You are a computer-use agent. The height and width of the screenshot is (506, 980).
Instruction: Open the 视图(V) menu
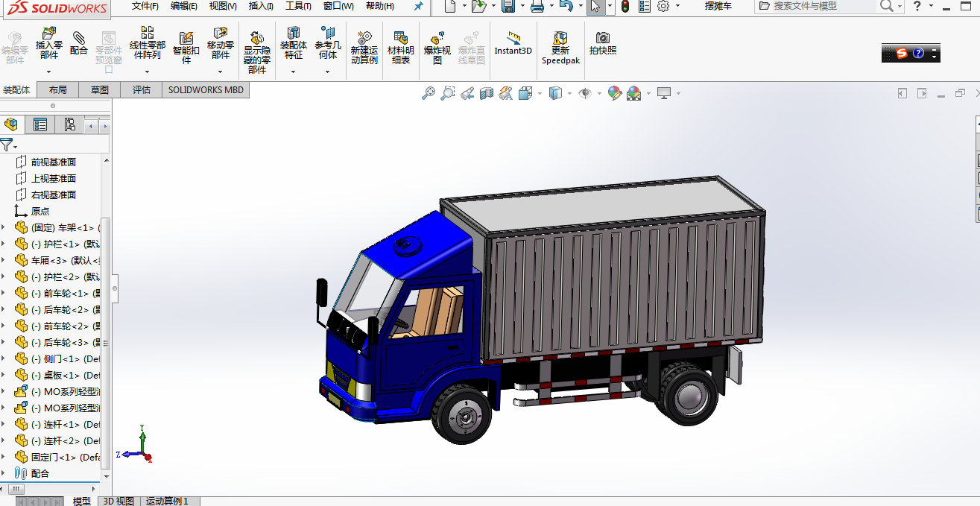tap(223, 6)
